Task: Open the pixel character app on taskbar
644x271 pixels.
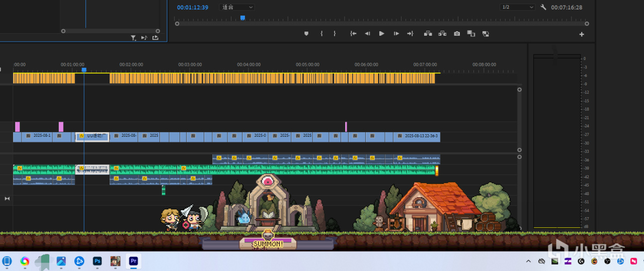Action: click(116, 261)
